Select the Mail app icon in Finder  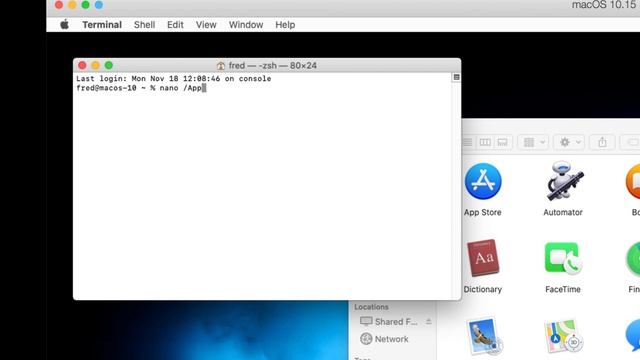coord(484,337)
